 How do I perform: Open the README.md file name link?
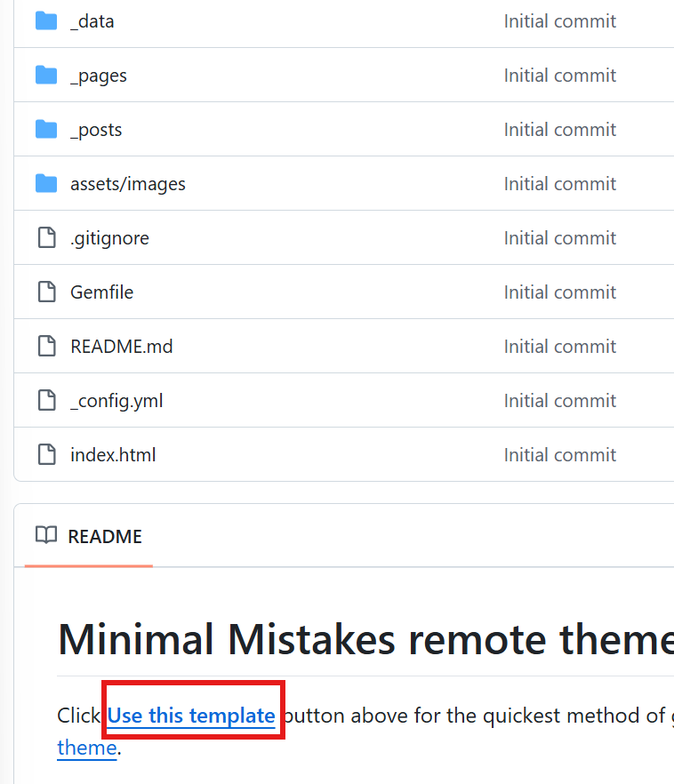click(x=122, y=347)
